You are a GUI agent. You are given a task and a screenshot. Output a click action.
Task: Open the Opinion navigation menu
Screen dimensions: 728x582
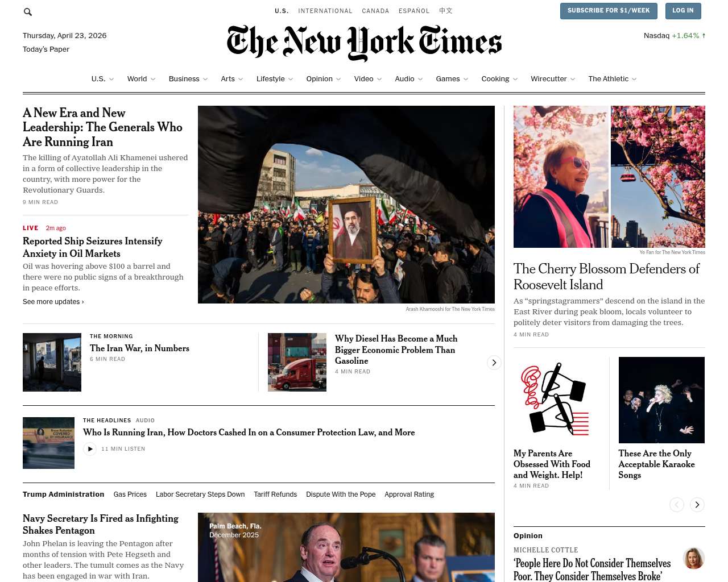coord(324,79)
